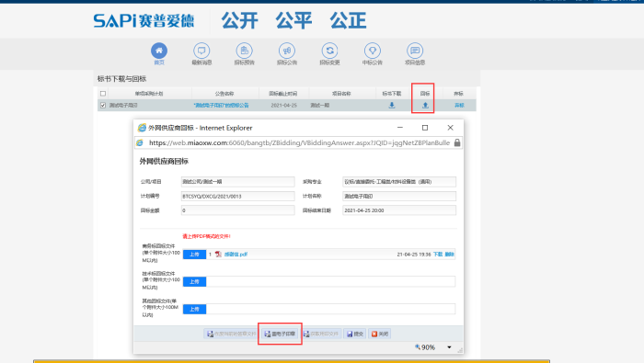Click the PDF file icon beside 感谢信.pdf
Viewport: 644px width, 363px height.
tap(218, 255)
